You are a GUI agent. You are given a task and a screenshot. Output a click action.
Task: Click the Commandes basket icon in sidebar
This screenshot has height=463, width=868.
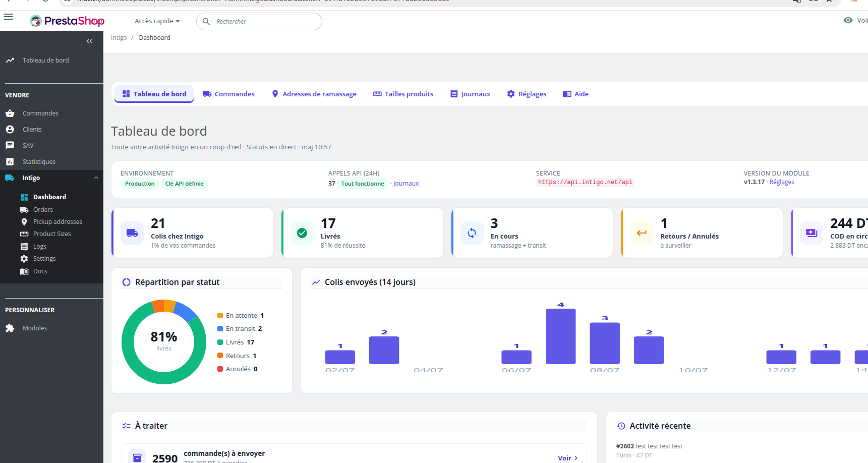[10, 113]
